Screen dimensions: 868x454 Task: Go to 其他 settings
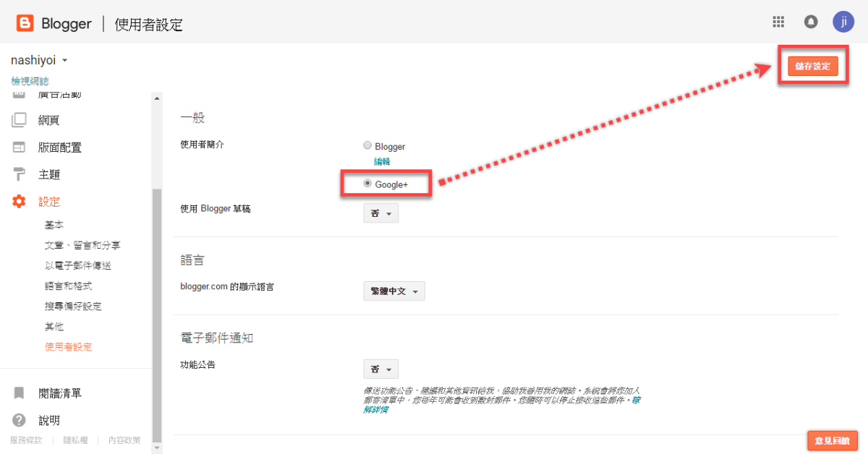coord(54,327)
